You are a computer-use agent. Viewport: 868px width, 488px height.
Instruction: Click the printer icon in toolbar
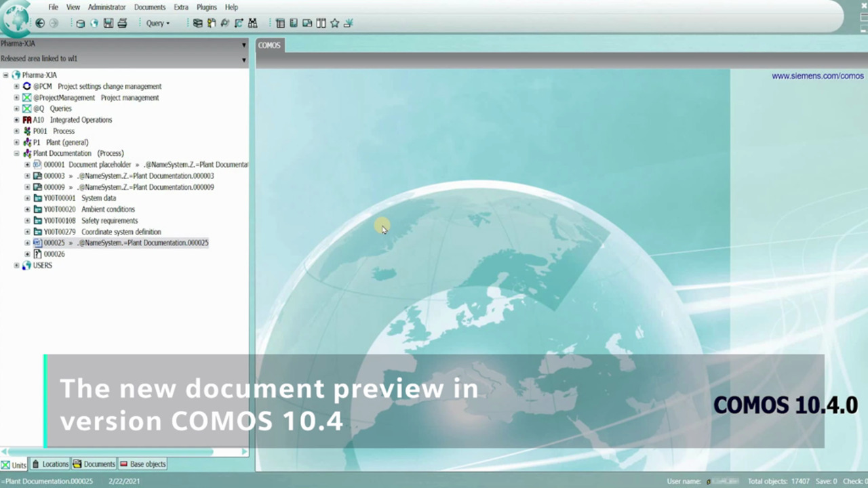point(122,23)
